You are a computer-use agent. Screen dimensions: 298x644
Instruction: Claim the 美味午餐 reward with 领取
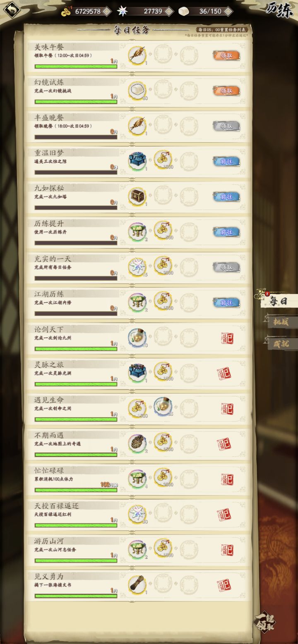point(226,55)
